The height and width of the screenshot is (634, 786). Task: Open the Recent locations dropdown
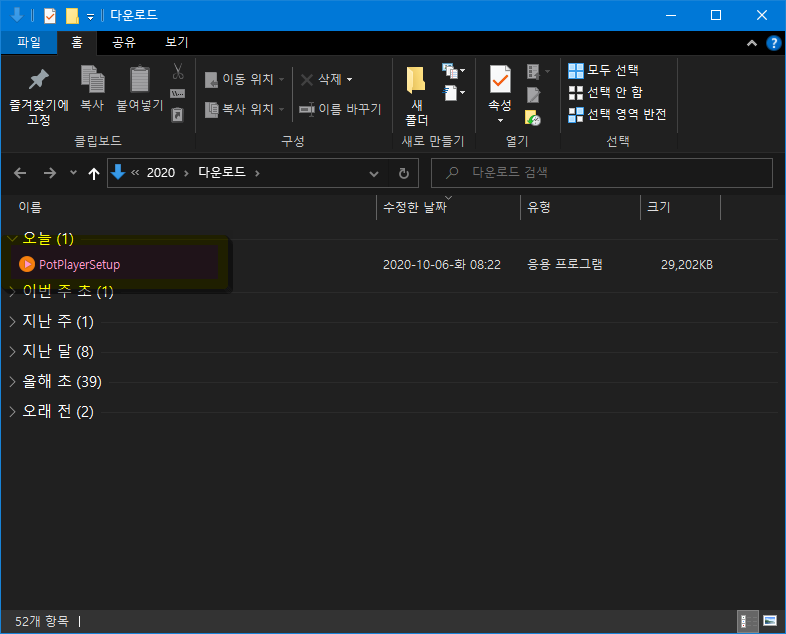pos(73,173)
